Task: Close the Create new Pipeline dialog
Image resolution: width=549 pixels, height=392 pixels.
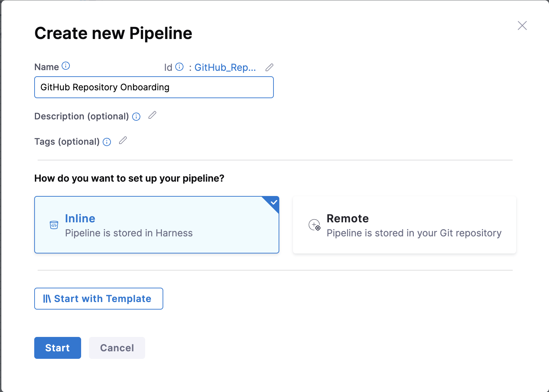Action: [x=522, y=26]
